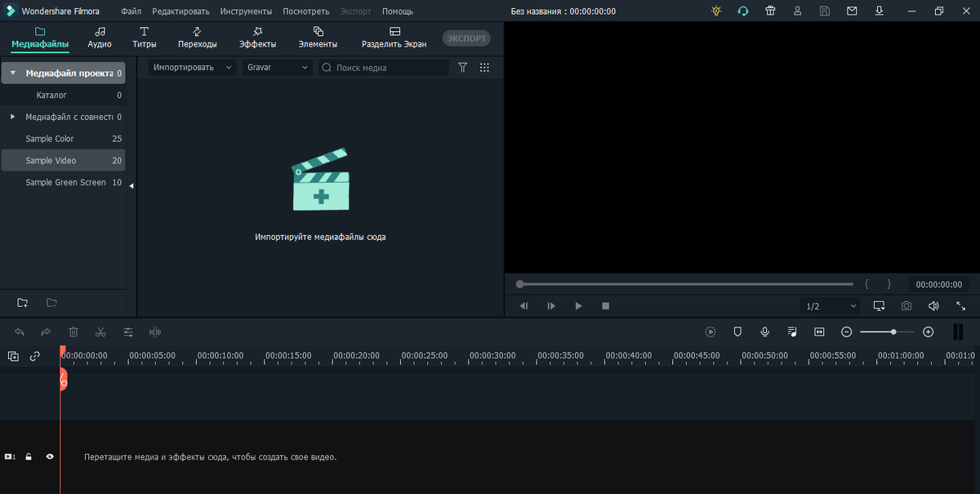Open the Файл menu
Image resolution: width=980 pixels, height=494 pixels.
[x=131, y=11]
